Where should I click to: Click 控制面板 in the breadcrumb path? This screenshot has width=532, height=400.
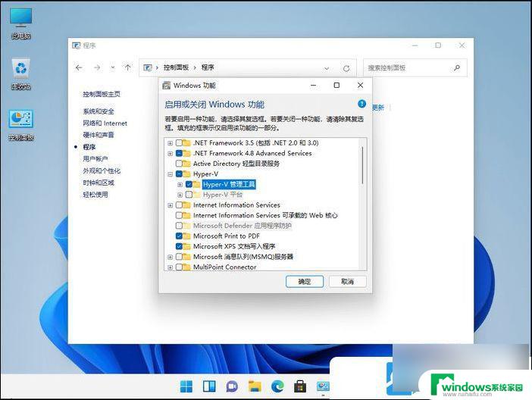click(176, 67)
